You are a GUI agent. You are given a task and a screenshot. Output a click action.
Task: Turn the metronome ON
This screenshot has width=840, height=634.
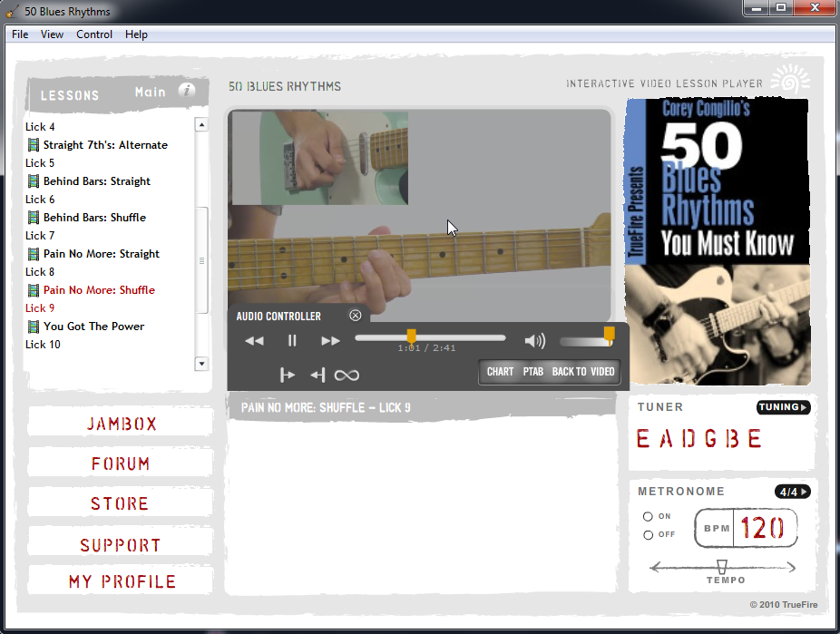point(648,516)
